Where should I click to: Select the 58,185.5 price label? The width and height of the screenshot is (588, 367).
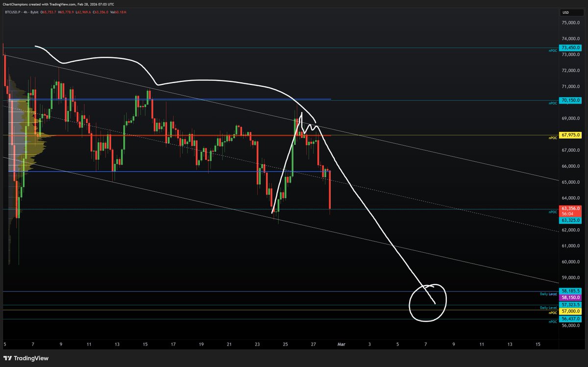click(x=570, y=291)
